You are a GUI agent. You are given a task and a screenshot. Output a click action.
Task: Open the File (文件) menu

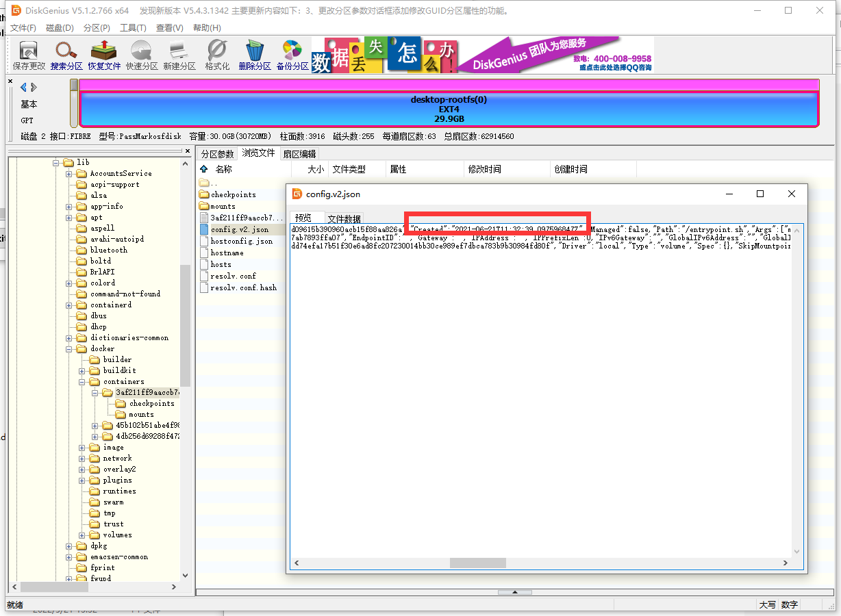click(x=23, y=28)
